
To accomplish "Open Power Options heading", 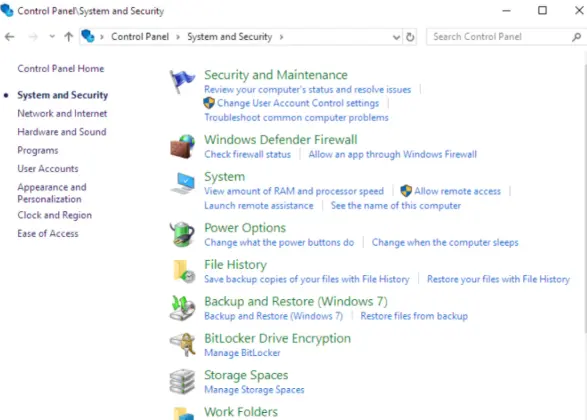I will tap(245, 228).
